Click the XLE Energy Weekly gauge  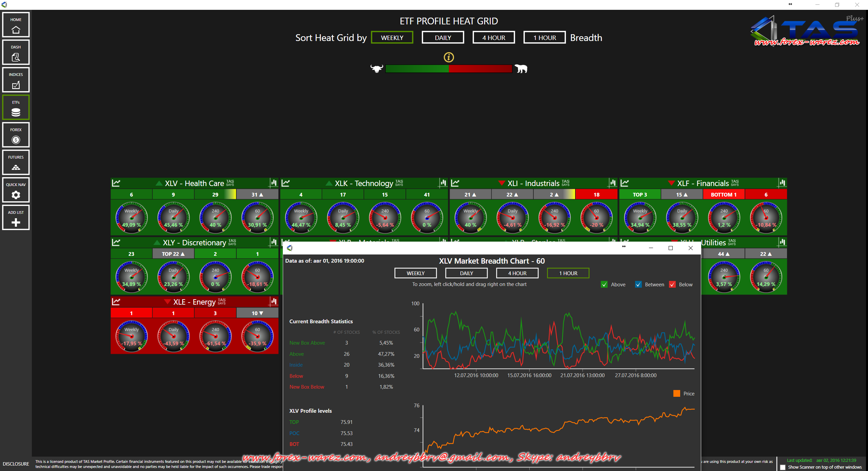[x=132, y=336]
